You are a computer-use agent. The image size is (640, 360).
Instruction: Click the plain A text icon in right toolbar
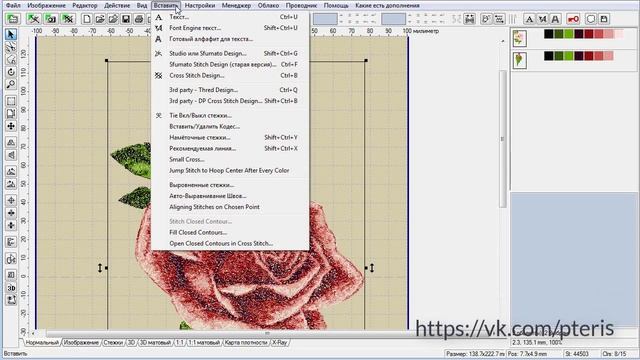tap(529, 19)
